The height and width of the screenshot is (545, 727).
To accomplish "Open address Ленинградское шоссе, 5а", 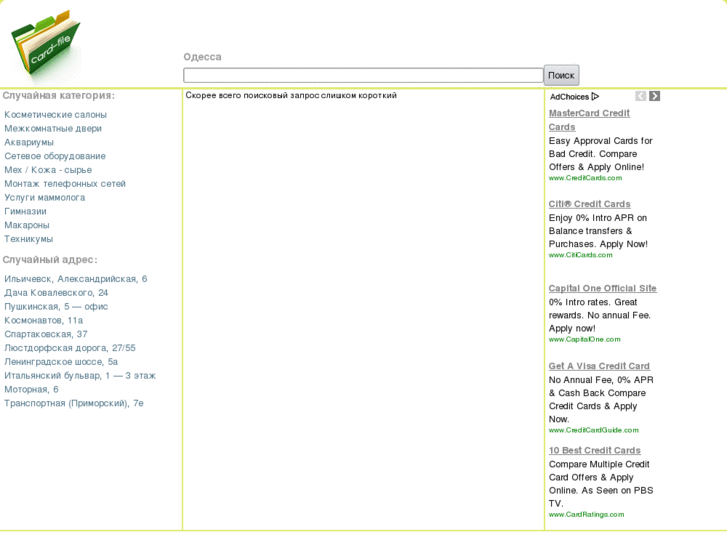I will tap(61, 362).
